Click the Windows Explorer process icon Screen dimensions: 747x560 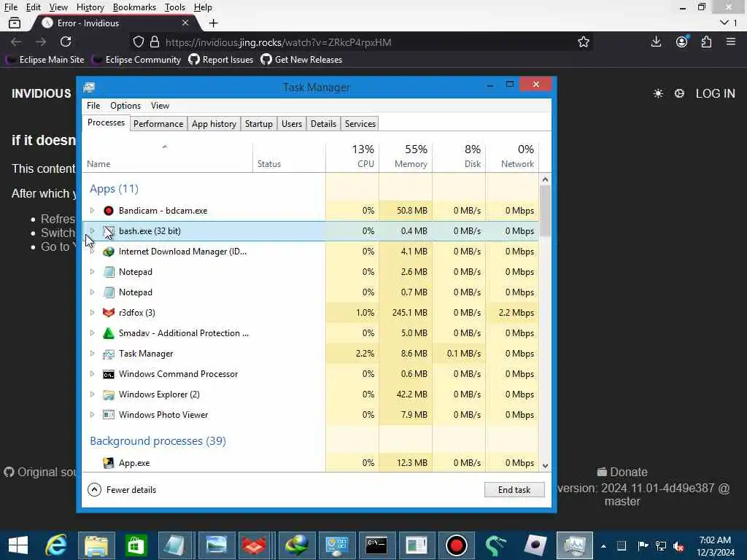(109, 394)
